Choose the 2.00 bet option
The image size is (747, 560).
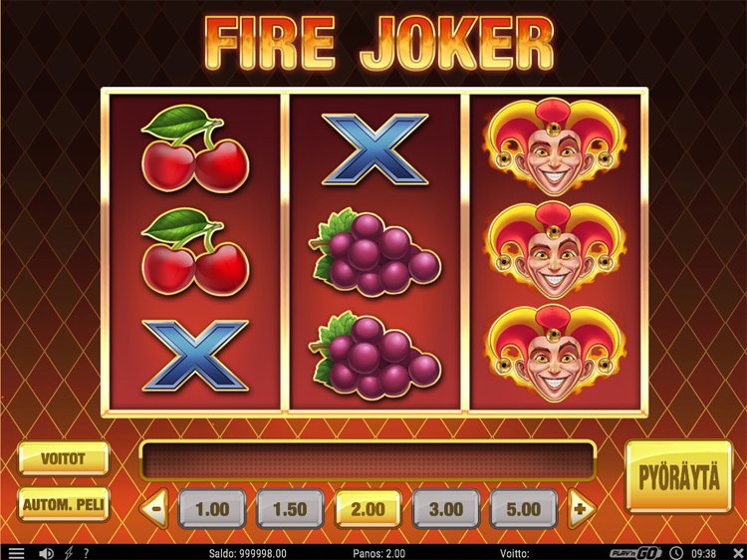(x=368, y=509)
